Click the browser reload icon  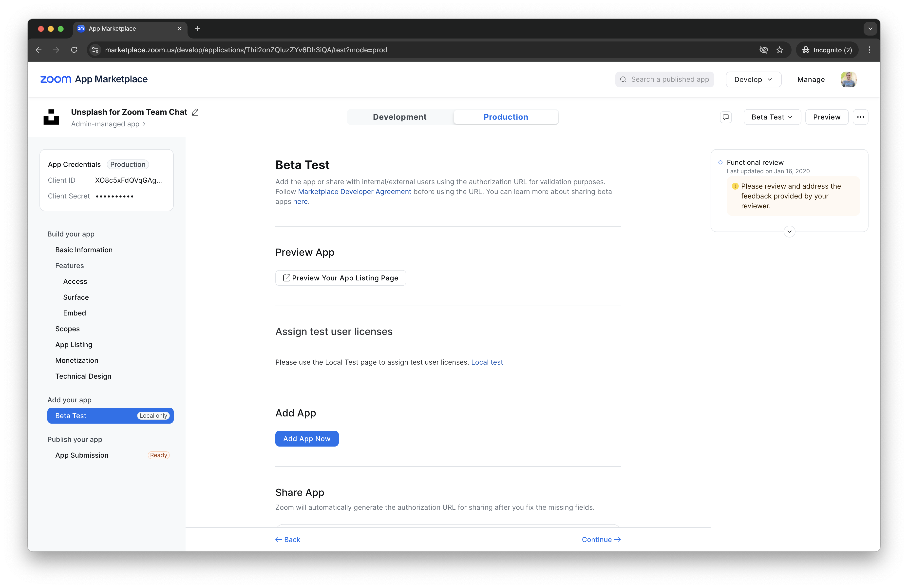click(74, 50)
